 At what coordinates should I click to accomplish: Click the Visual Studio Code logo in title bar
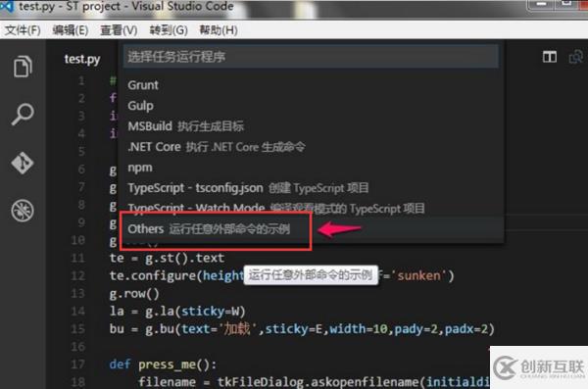(x=7, y=6)
